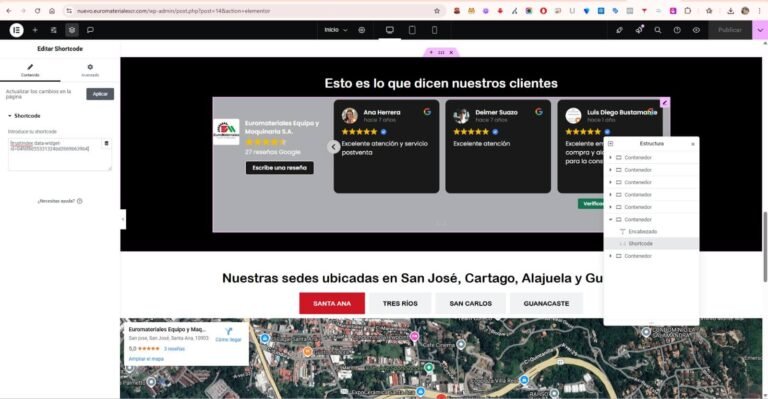Click the Escribe una reseña button
Screen dimensions: 768x399
280,168
